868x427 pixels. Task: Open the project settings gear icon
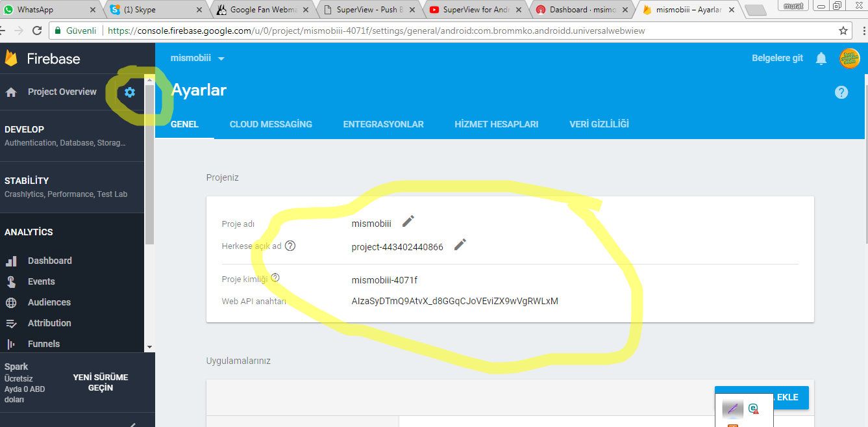click(x=130, y=92)
